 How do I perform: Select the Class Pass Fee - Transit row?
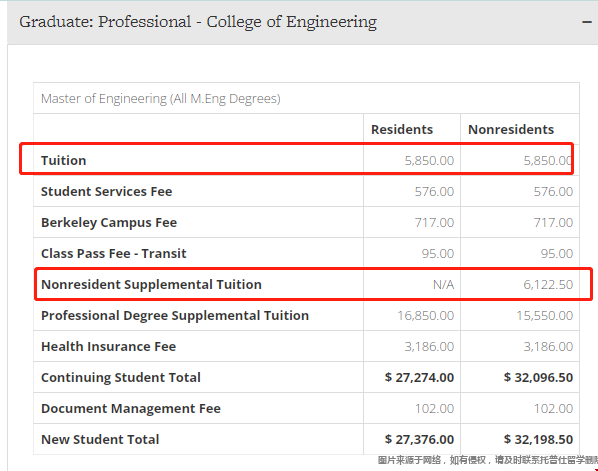(x=306, y=253)
